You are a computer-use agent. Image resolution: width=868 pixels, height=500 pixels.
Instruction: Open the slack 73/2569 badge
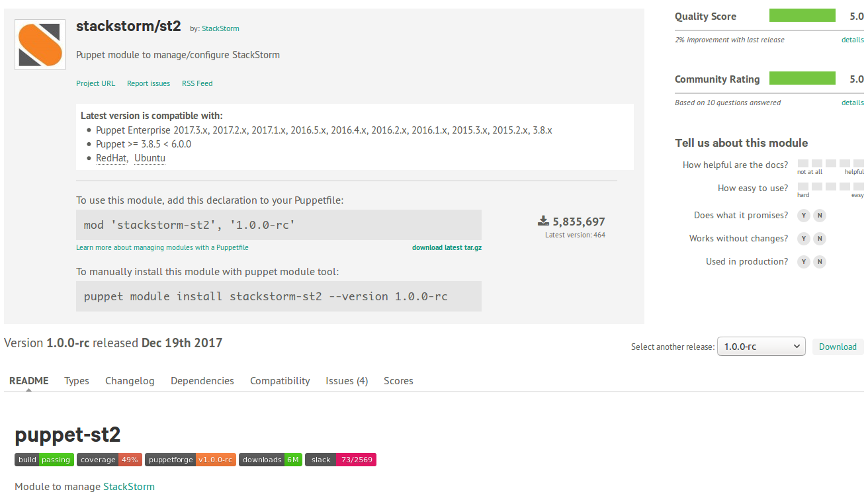click(x=341, y=460)
